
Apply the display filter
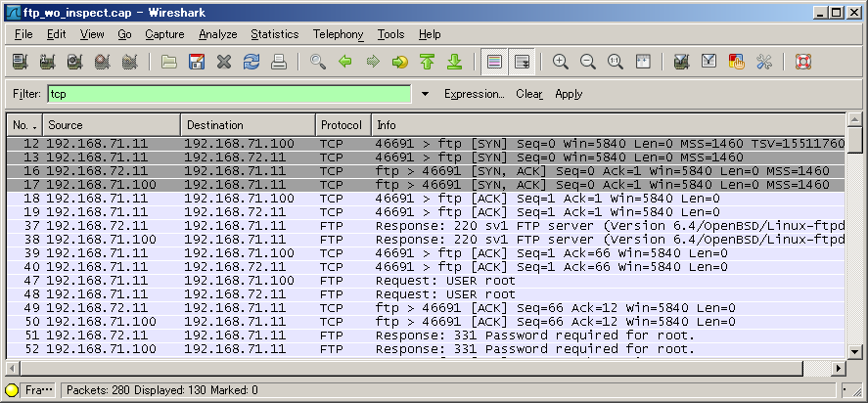pyautogui.click(x=569, y=94)
